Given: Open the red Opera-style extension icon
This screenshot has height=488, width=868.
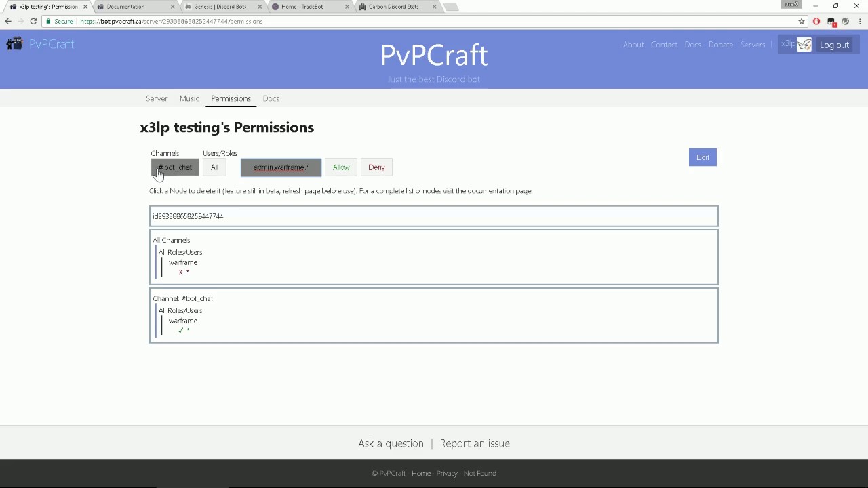Looking at the screenshot, I should pos(816,21).
